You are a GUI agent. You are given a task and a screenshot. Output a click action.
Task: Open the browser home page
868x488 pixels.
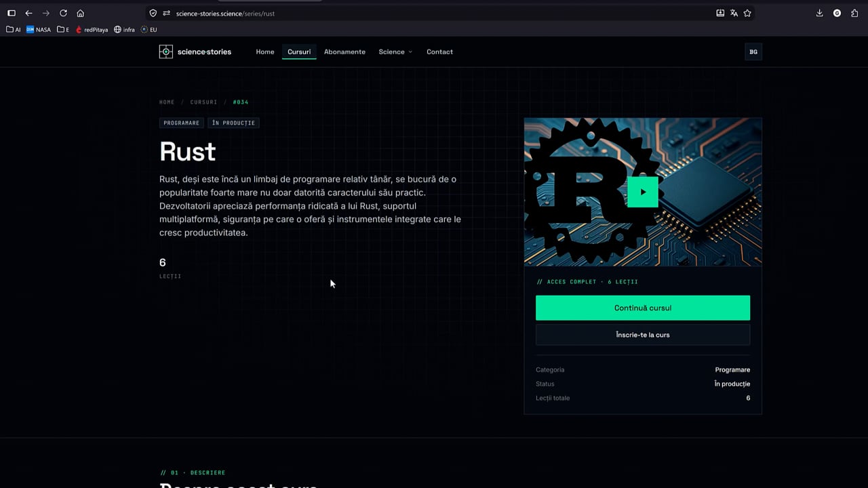point(80,13)
